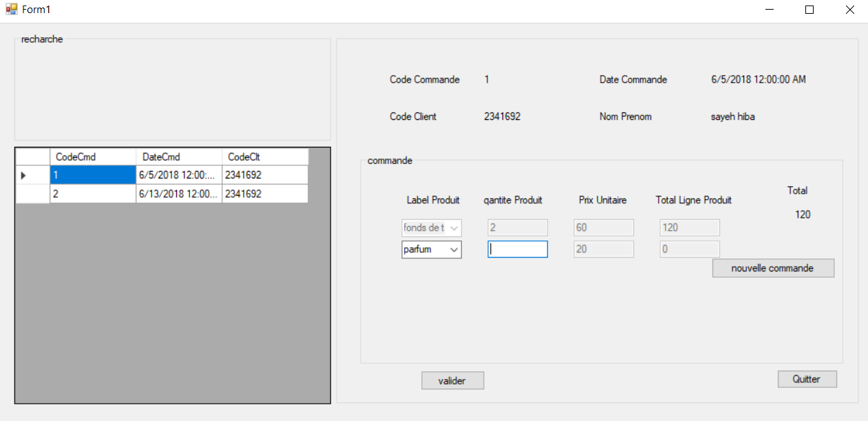Click the Total Ligne Produit column label
Image resolution: width=868 pixels, height=421 pixels.
click(694, 200)
